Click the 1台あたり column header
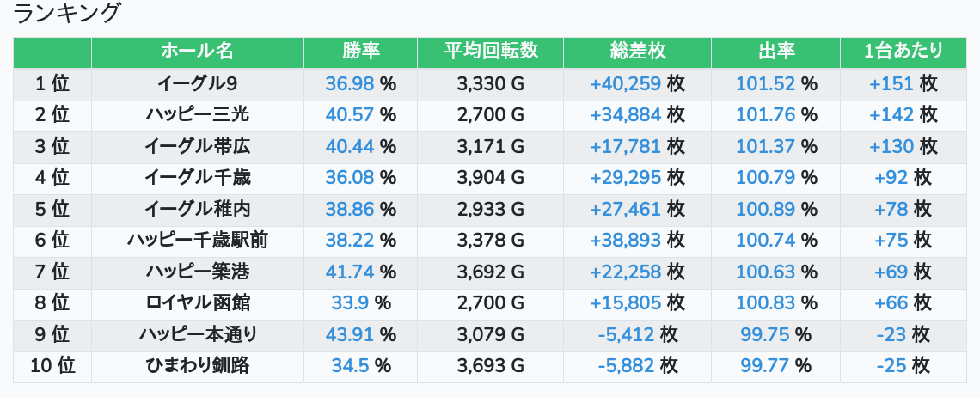The image size is (980, 397). pyautogui.click(x=903, y=52)
